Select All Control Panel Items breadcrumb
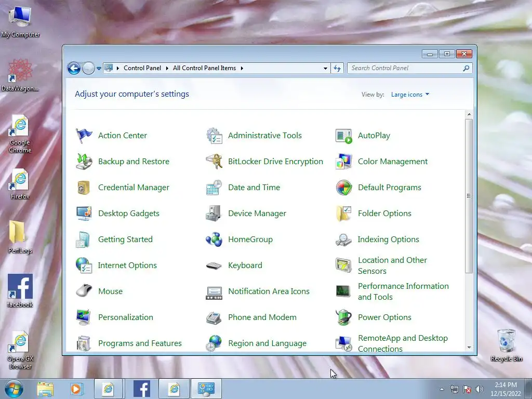 click(x=204, y=68)
